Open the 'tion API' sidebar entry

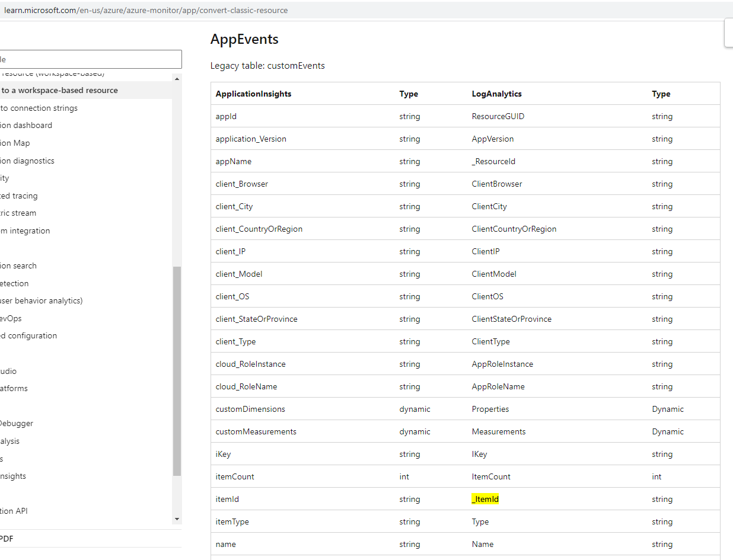pyautogui.click(x=14, y=511)
